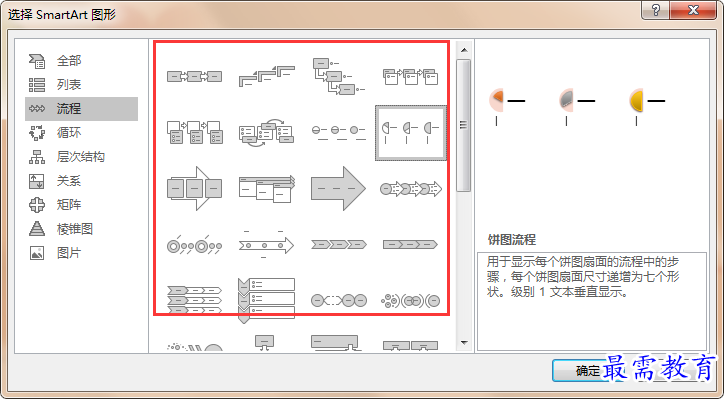
Task: Choose the converging circles timeline layout
Action: 194,245
